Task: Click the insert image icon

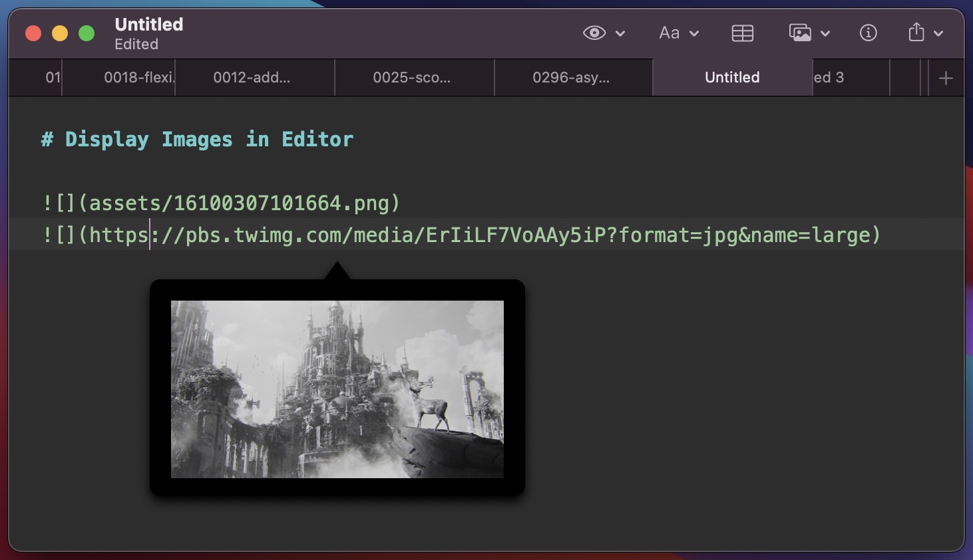Action: pos(799,33)
